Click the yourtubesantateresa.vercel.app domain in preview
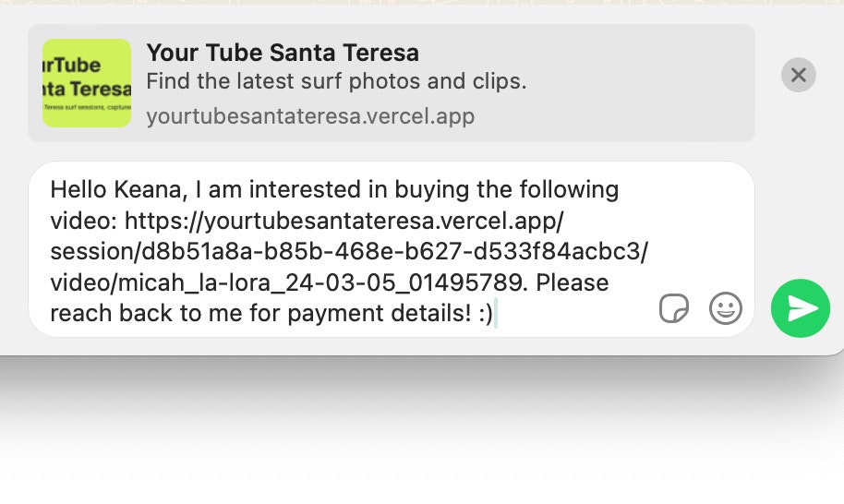Viewport: 844px width, 504px height. (x=310, y=115)
